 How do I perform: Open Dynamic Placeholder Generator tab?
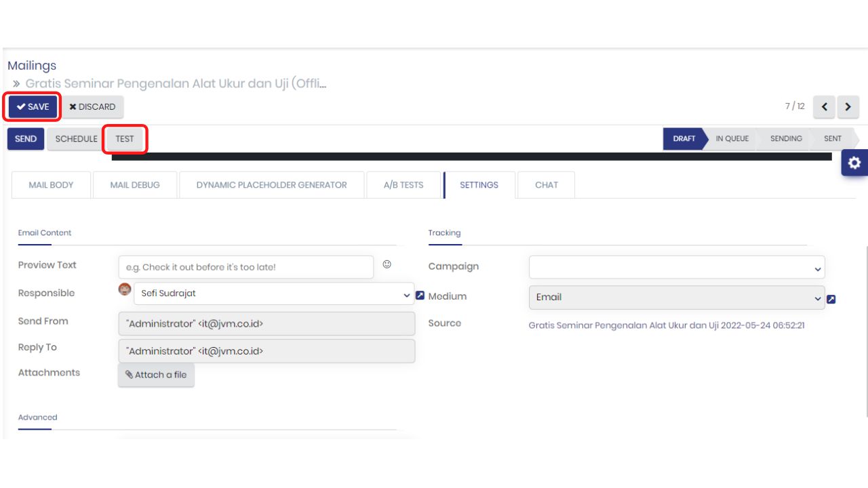point(271,185)
